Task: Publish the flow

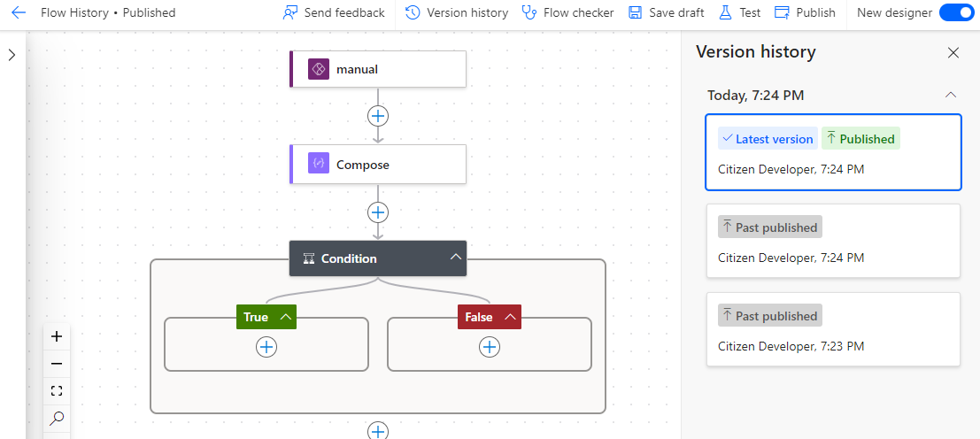Action: [805, 12]
